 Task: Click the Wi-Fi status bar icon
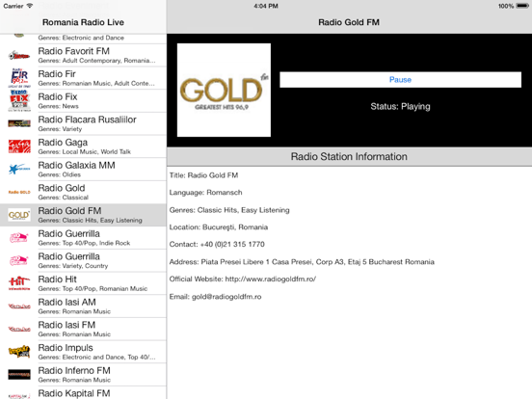pos(30,6)
